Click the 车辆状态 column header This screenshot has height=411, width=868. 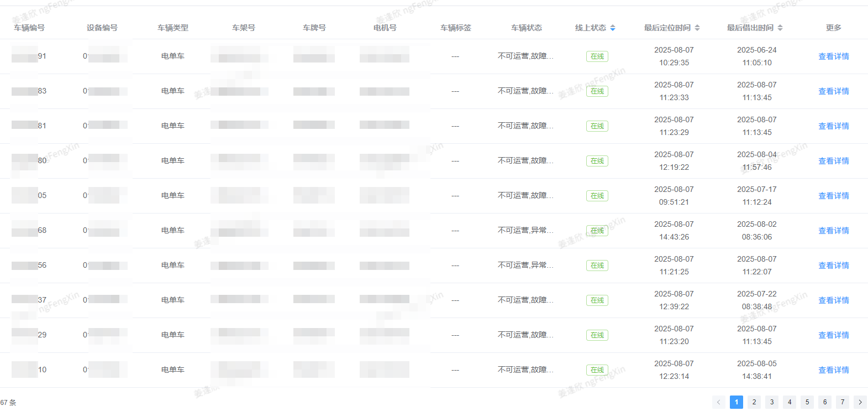click(527, 28)
